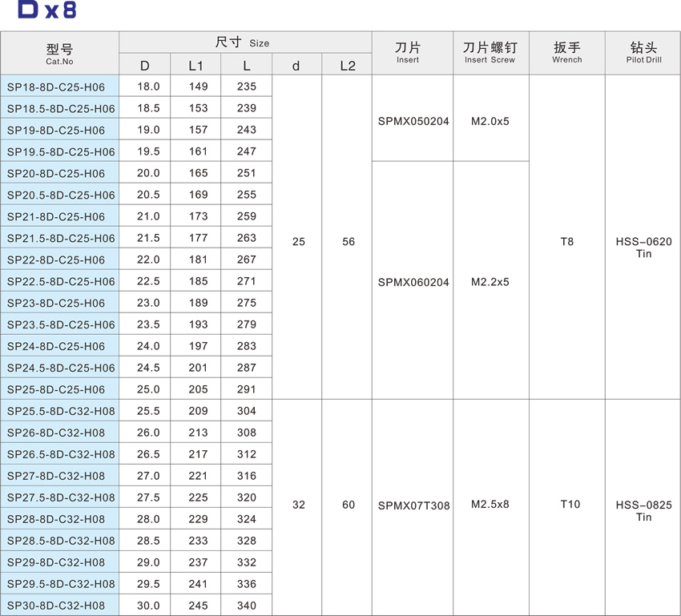The image size is (681, 616).
Task: Select the Cat.No column header
Action: [x=59, y=52]
